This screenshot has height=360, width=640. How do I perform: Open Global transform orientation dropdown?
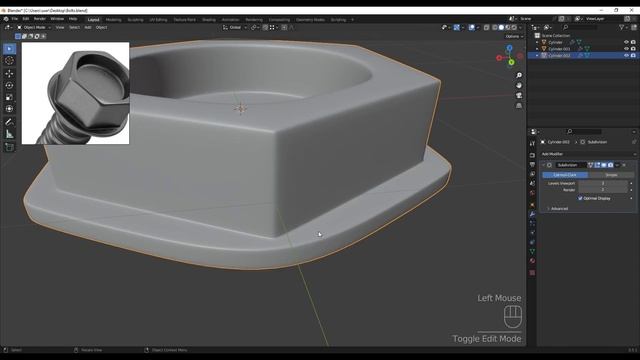(x=235, y=27)
